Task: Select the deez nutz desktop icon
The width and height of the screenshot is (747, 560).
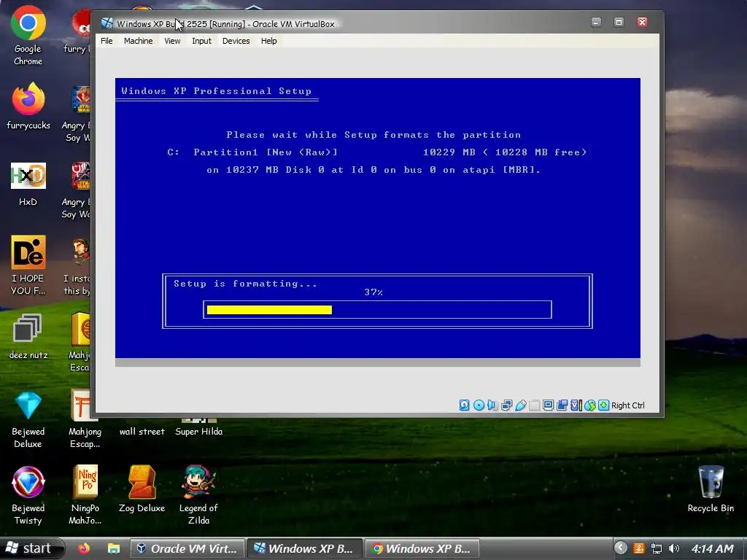Action: (x=28, y=337)
